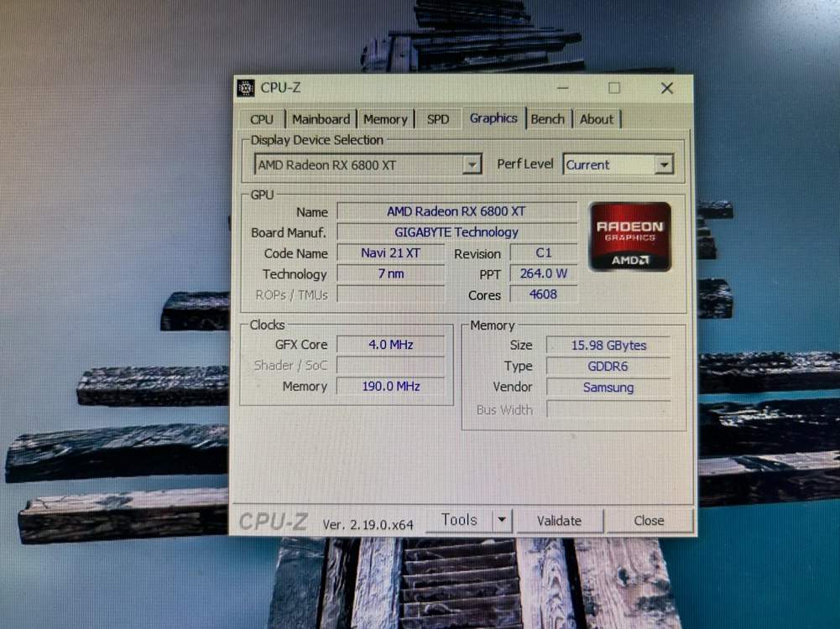Click the Validate button
The height and width of the screenshot is (629, 840).
click(x=559, y=520)
